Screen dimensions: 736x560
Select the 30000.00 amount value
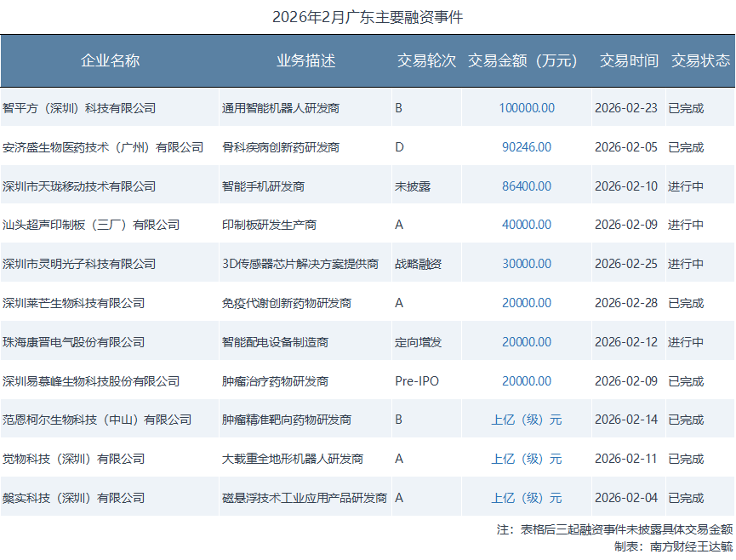pyautogui.click(x=527, y=264)
